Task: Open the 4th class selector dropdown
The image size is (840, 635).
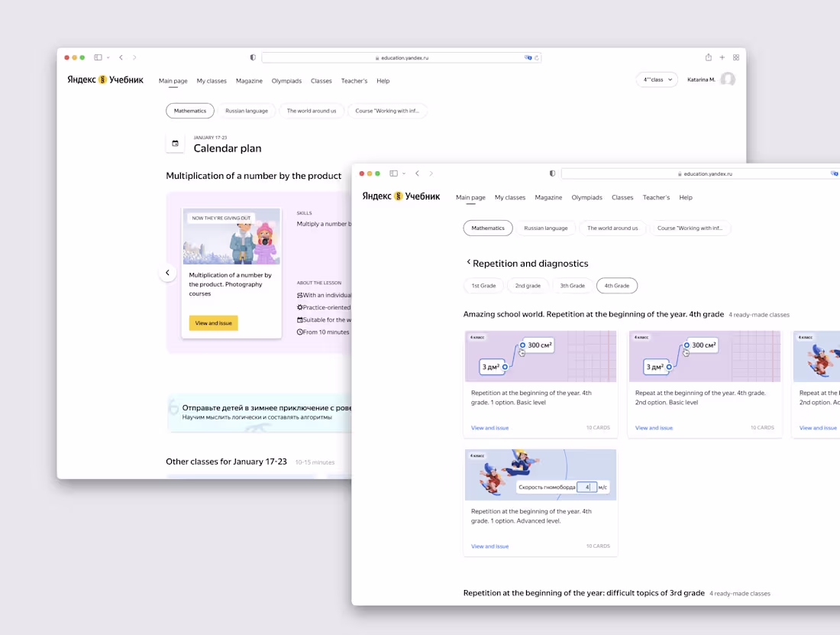Action: (x=657, y=79)
